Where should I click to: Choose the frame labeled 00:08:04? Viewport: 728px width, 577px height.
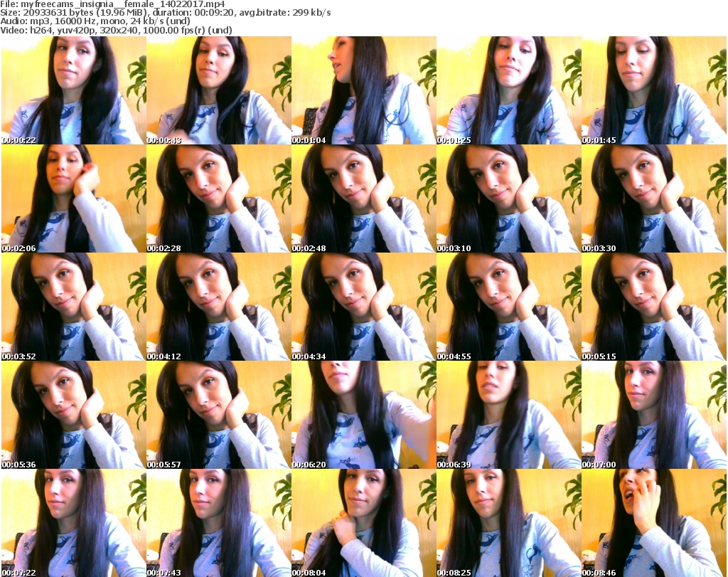click(x=363, y=523)
